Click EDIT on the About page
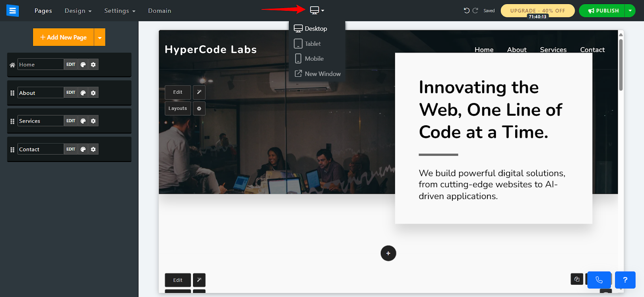644x297 pixels. click(71, 93)
